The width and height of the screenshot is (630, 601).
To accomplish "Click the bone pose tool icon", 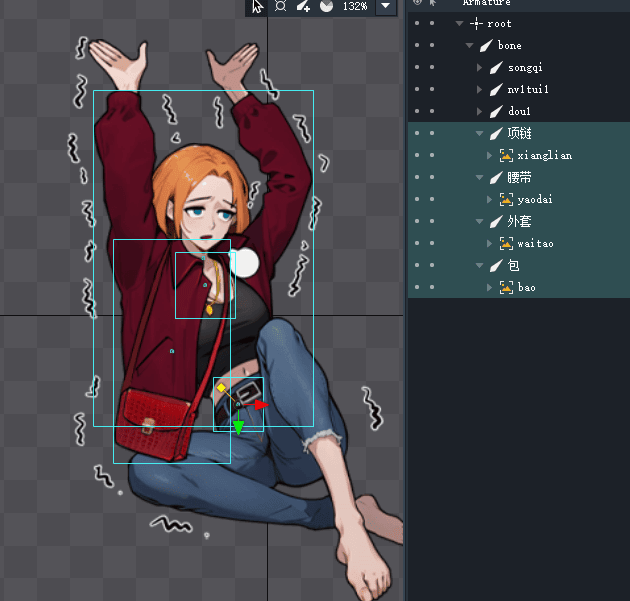I will coord(281,6).
